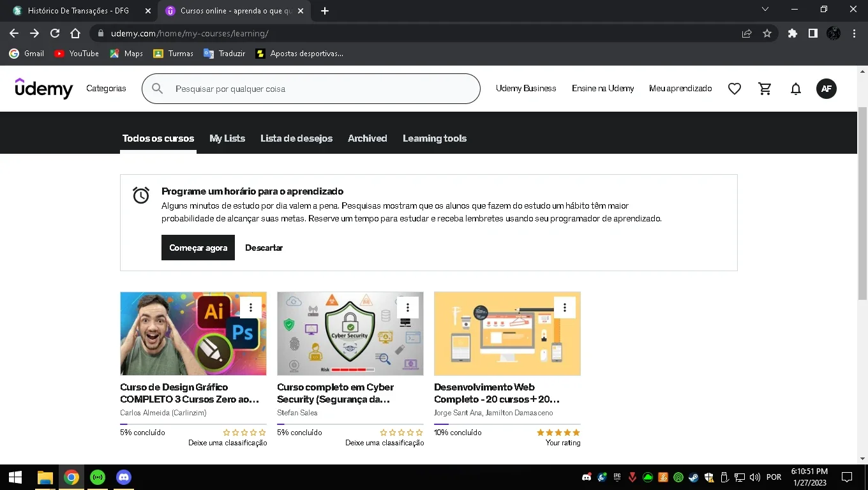Click the browser forward arrow
This screenshot has width=868, height=490.
[x=34, y=33]
